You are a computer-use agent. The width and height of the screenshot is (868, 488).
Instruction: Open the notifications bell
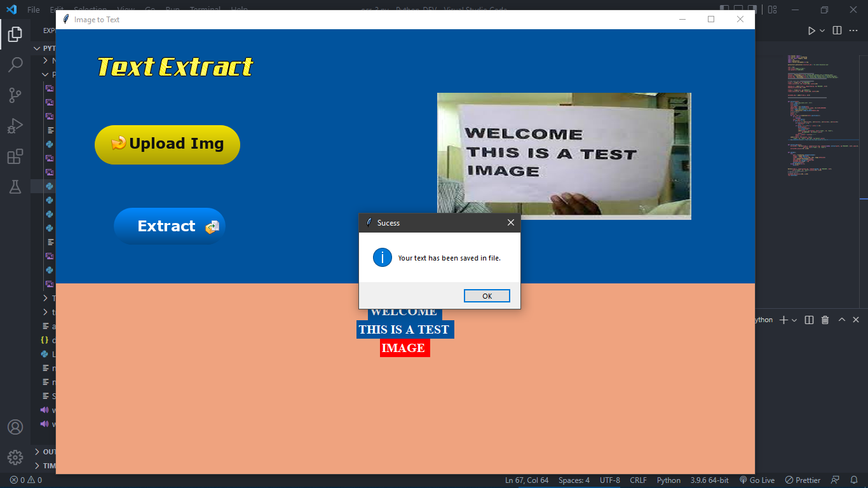pyautogui.click(x=853, y=480)
